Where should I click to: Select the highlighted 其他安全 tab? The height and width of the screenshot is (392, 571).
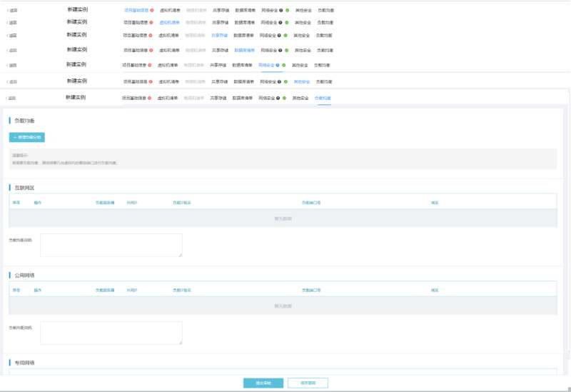(x=302, y=81)
